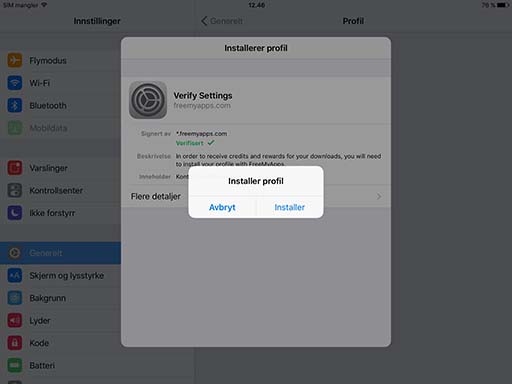Select the Generelt row label

point(46,253)
